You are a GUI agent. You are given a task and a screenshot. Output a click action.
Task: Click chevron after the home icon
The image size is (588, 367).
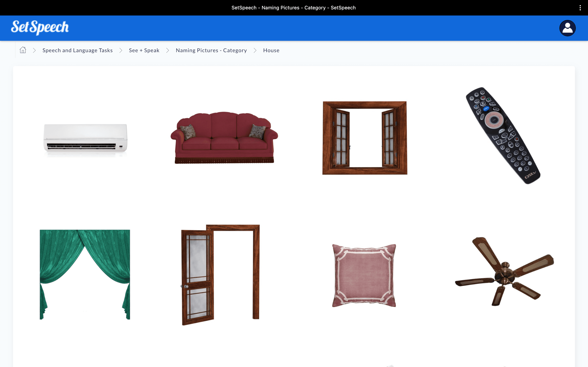[x=34, y=50]
